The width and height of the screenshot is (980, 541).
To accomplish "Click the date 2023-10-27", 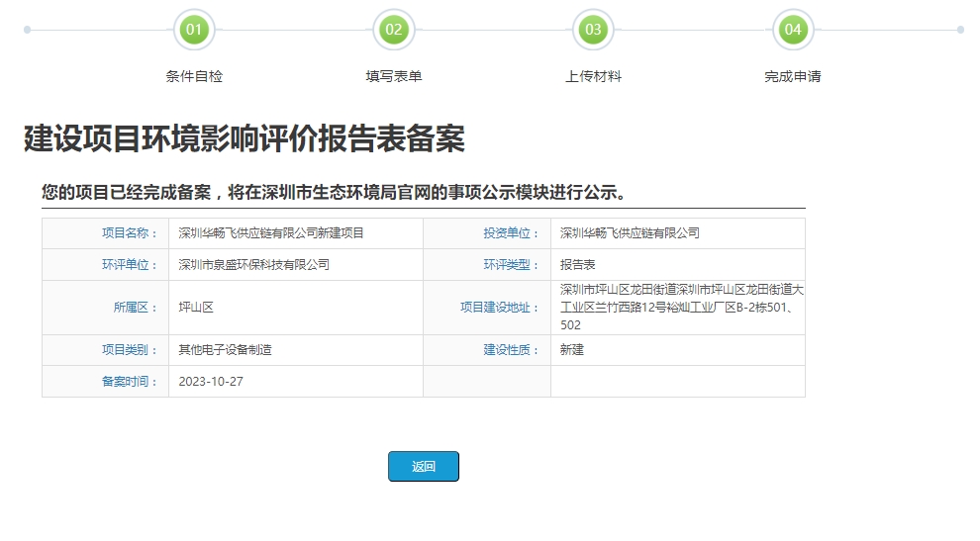I will click(x=211, y=382).
